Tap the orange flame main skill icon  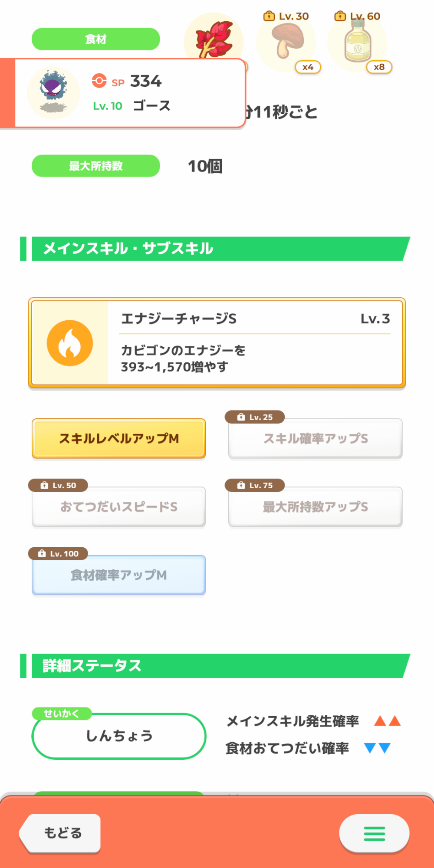tap(70, 343)
